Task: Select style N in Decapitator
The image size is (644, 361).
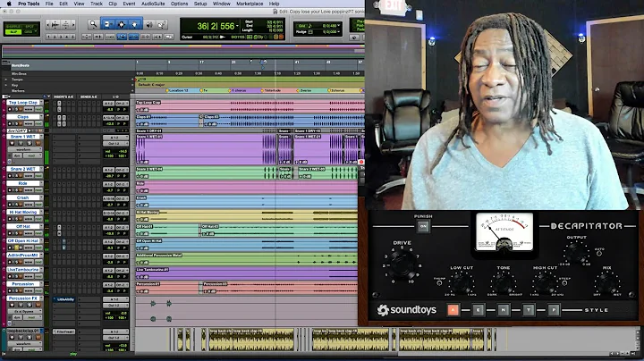Action: coord(503,310)
